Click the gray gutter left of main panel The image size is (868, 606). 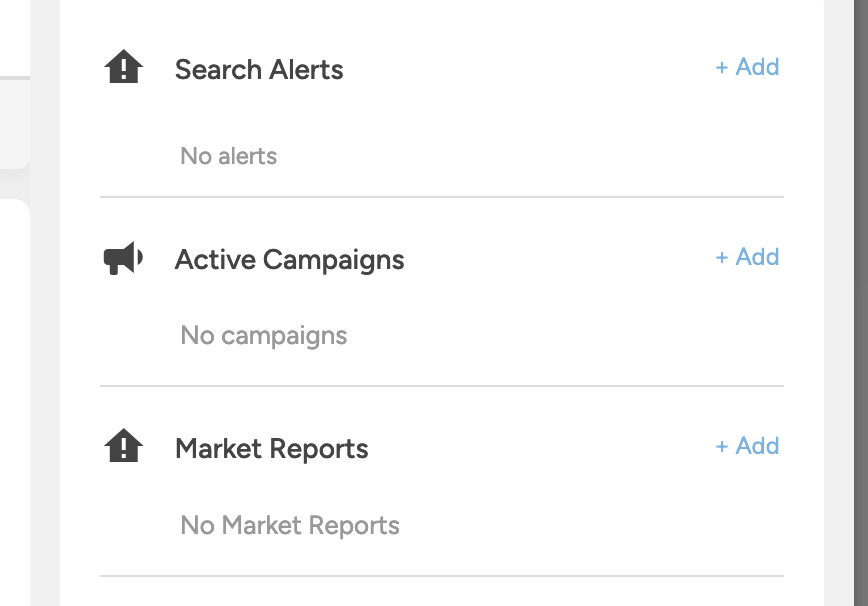coord(45,303)
